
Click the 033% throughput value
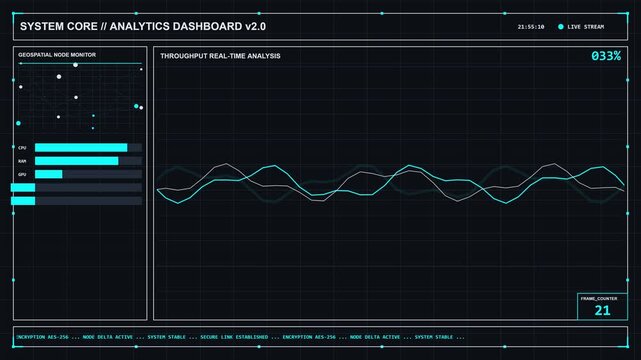606,56
